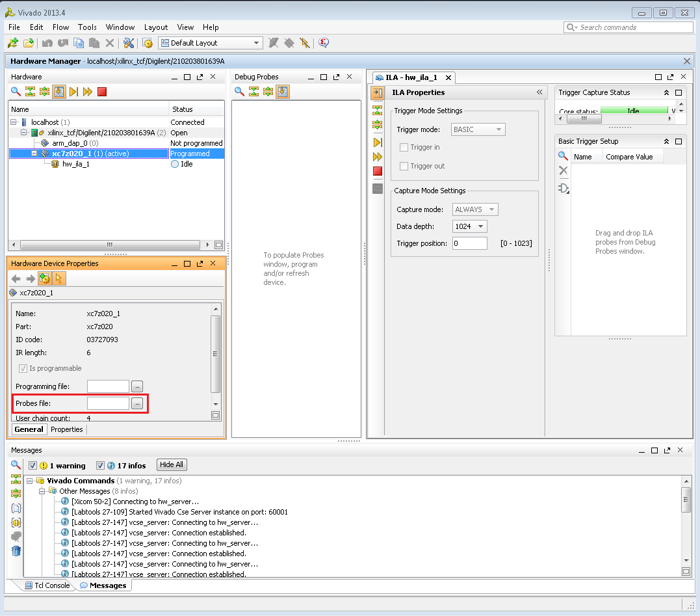The width and height of the screenshot is (700, 616).
Task: Click the trash icon in Messages sidebar
Action: point(16,550)
